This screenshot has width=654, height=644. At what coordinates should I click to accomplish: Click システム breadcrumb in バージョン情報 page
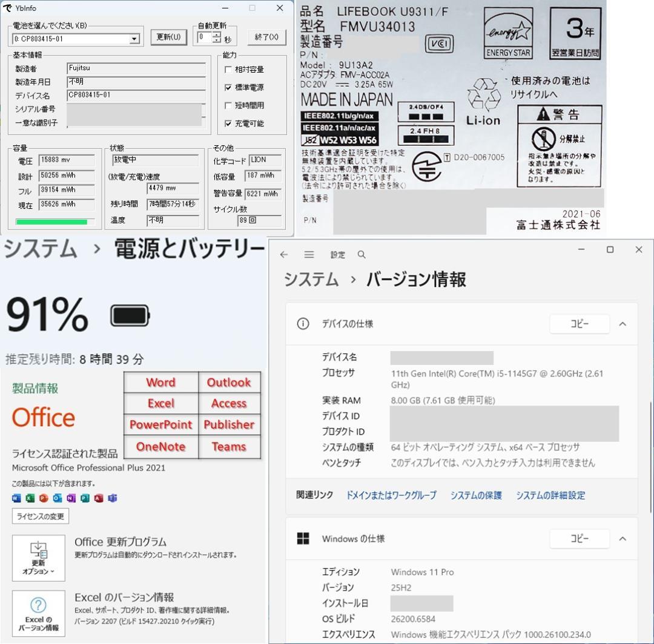311,279
